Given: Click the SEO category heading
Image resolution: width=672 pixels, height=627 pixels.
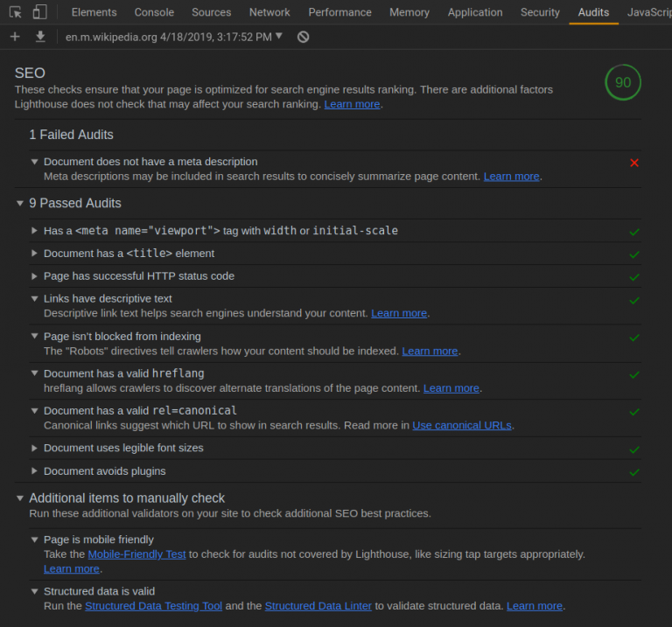Looking at the screenshot, I should 30,73.
